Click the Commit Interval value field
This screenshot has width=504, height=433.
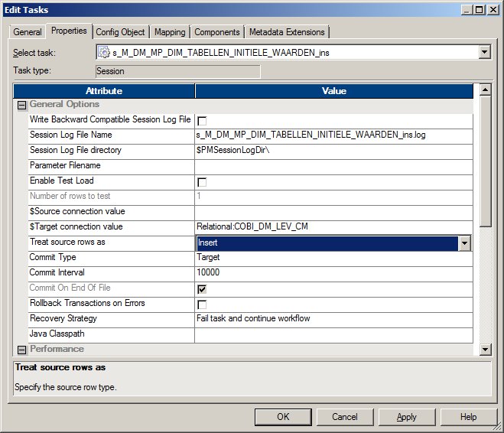pyautogui.click(x=333, y=273)
